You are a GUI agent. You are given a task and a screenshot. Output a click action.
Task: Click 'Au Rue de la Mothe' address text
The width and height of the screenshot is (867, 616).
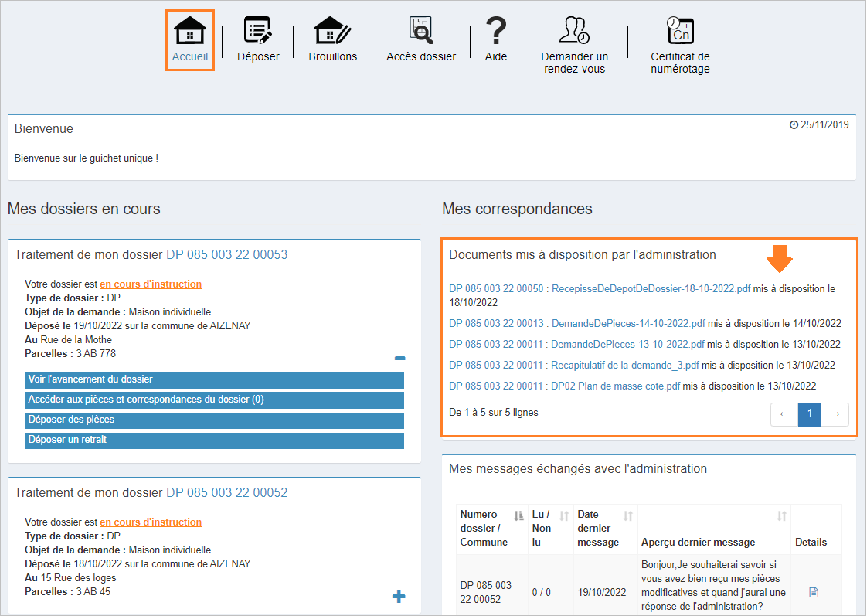tap(69, 340)
